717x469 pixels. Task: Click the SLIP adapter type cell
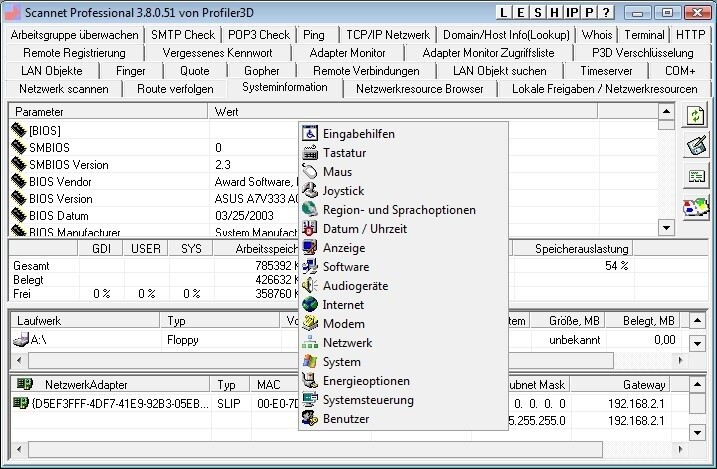(x=229, y=404)
